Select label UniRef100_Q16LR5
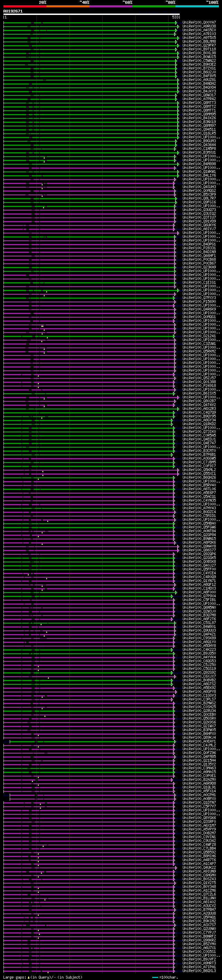 (199, 133)
